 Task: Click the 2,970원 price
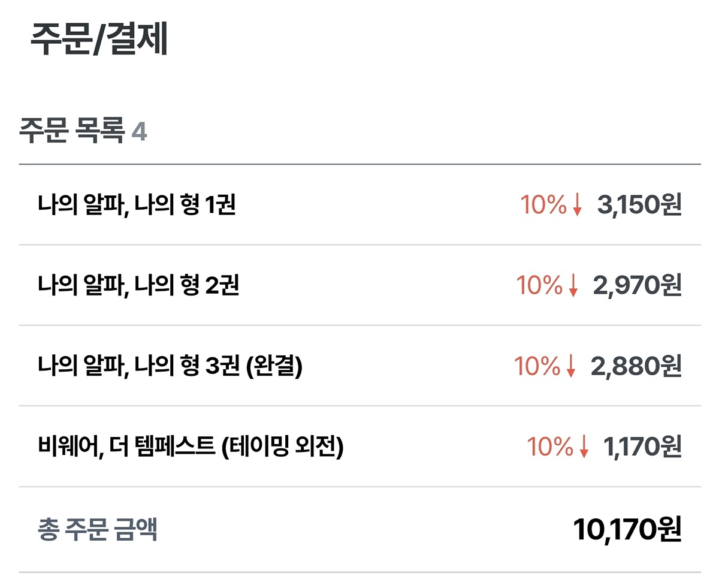click(638, 287)
